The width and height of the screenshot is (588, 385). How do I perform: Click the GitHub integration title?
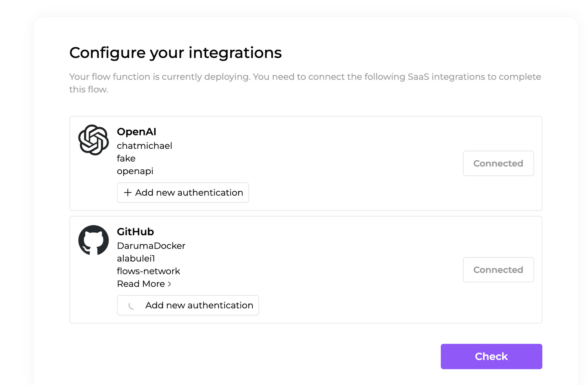pos(135,232)
